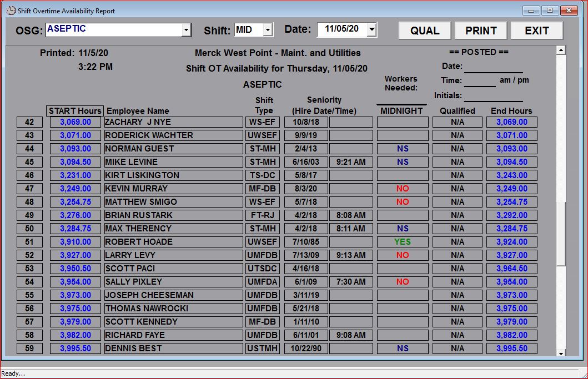Click the QUAL button

[425, 31]
